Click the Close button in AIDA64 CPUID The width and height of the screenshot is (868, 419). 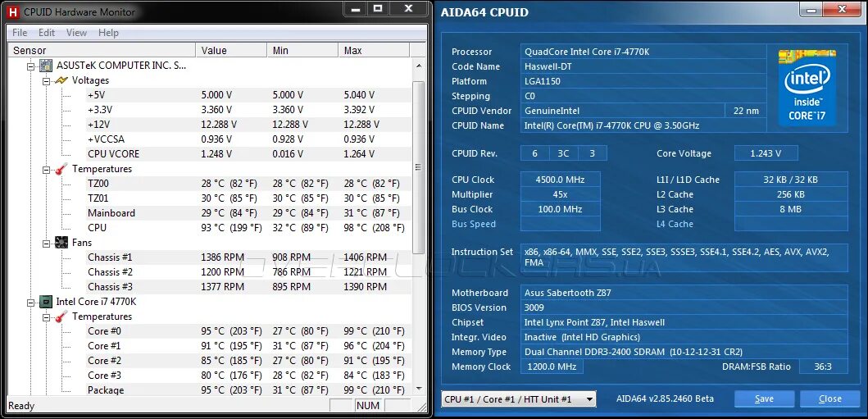coord(829,399)
